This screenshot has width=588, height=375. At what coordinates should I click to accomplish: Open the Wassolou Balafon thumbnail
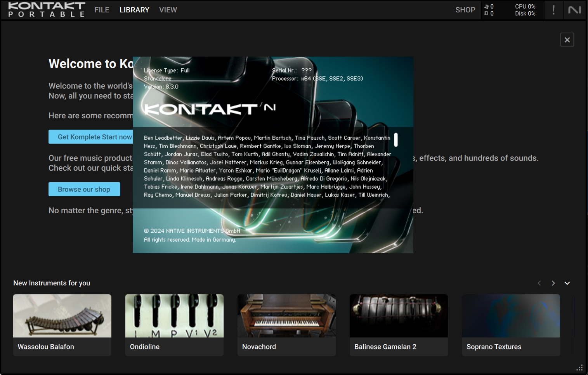62,316
